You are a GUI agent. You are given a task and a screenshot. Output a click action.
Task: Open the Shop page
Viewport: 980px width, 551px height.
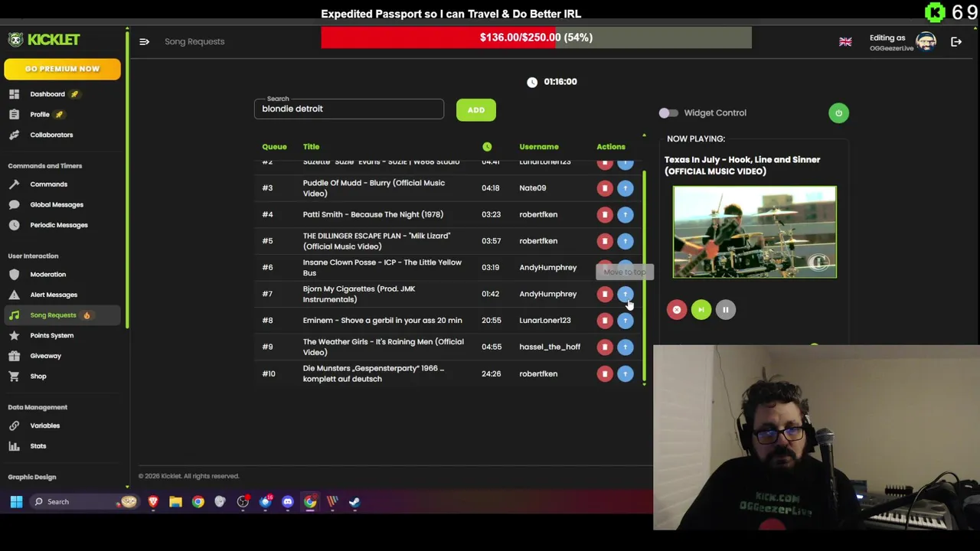38,377
